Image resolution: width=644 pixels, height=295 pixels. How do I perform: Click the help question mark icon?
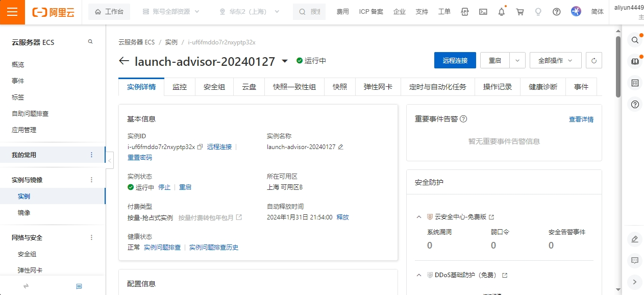[557, 12]
